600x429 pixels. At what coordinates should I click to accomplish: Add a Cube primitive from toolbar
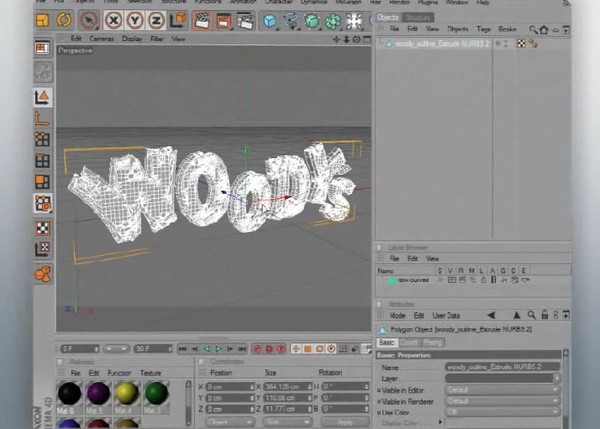tap(270, 21)
